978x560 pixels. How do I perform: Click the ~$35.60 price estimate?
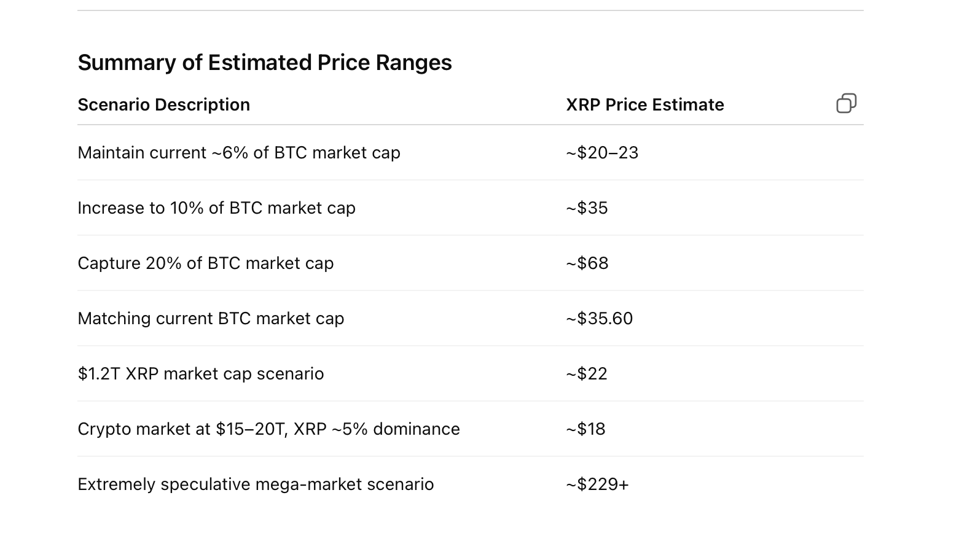tap(599, 319)
